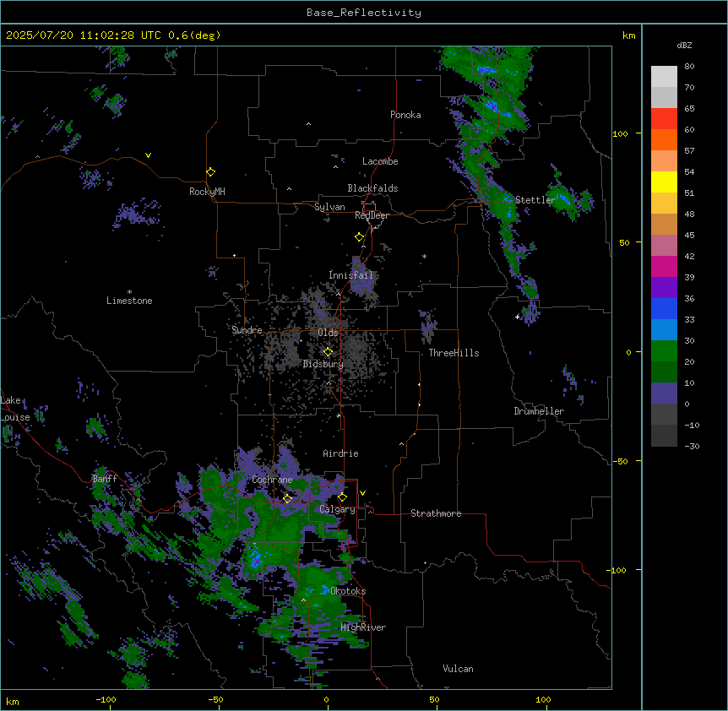Click the Innisfail city label
This screenshot has height=711, width=728.
[x=350, y=275]
